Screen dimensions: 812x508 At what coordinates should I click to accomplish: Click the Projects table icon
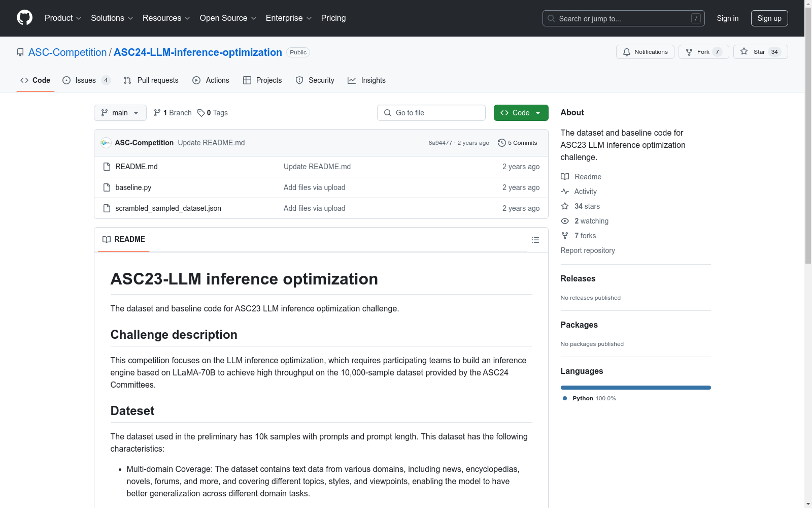point(247,80)
